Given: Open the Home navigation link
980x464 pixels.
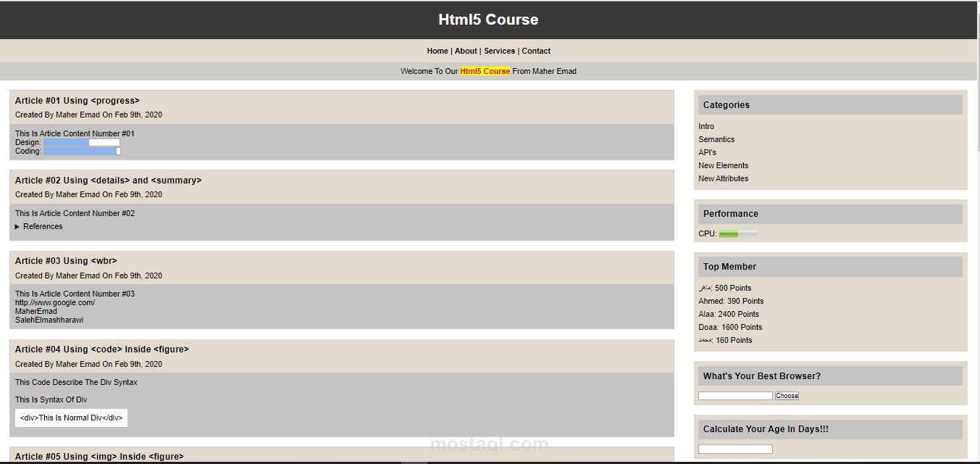Looking at the screenshot, I should point(437,51).
